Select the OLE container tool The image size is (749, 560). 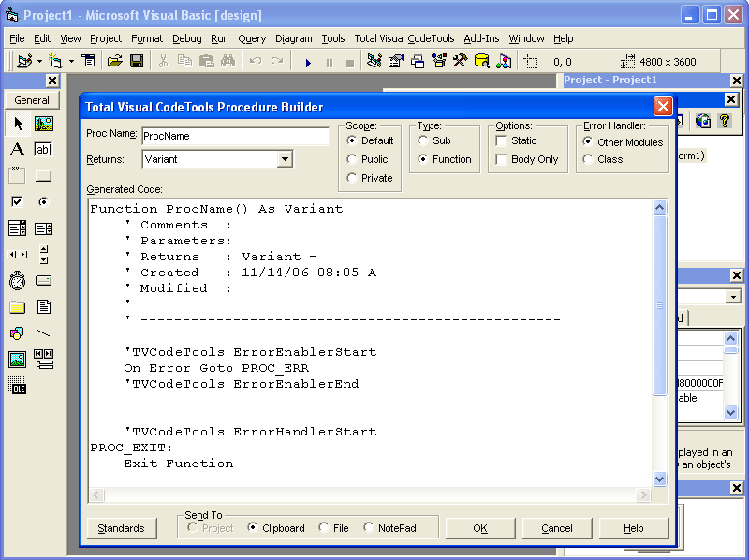click(18, 385)
